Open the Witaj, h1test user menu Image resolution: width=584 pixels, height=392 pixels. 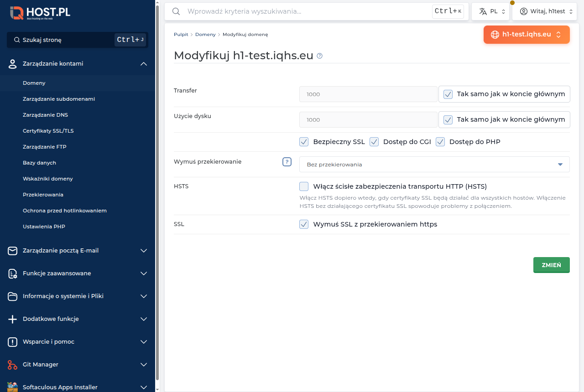coord(545,11)
